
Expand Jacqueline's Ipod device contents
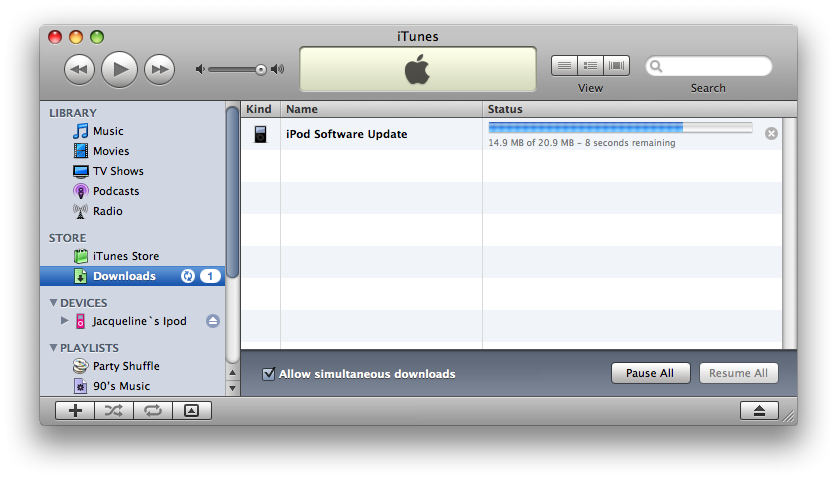(65, 321)
